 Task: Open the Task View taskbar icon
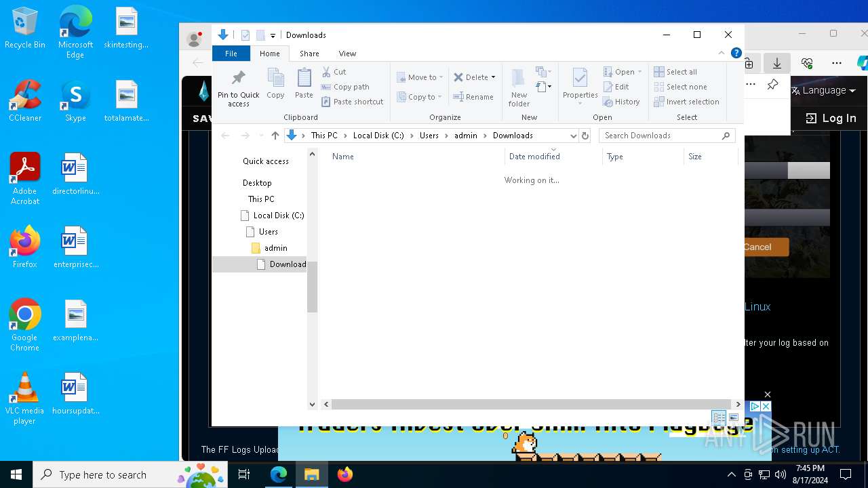point(244,474)
